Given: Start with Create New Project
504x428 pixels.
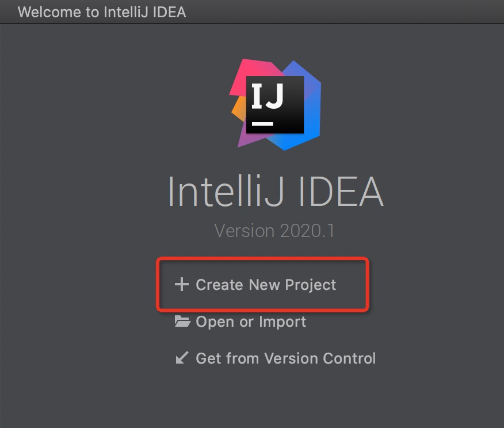Looking at the screenshot, I should pos(266,285).
